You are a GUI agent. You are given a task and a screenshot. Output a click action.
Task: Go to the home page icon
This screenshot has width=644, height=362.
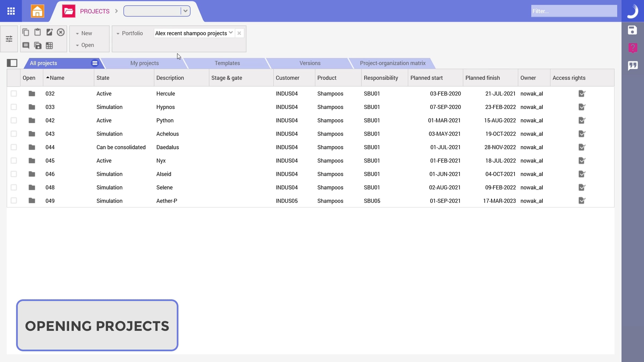(x=37, y=11)
